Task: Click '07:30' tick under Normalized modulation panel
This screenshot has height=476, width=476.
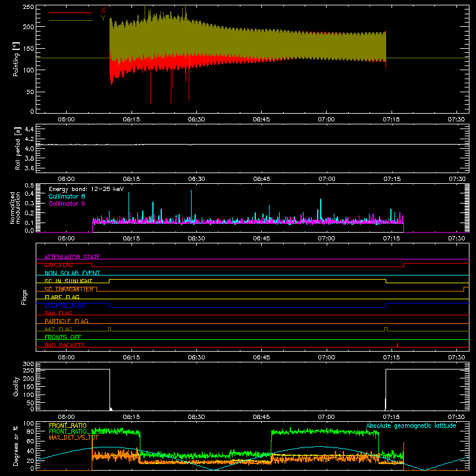Action: pos(456,239)
